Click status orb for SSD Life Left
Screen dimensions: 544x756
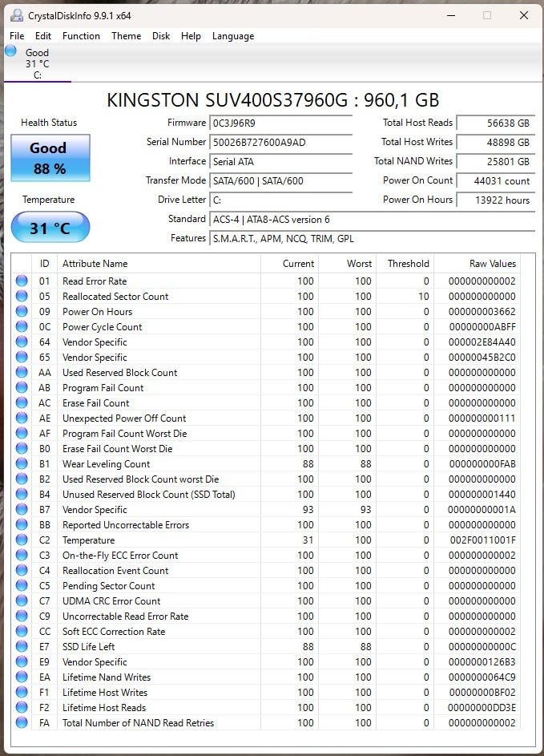[22, 646]
